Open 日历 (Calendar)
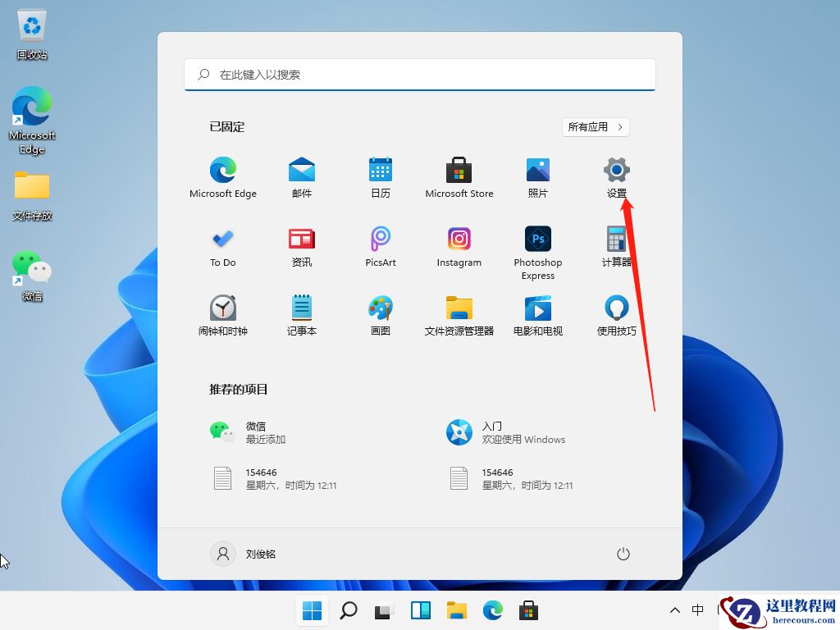Image resolution: width=840 pixels, height=630 pixels. tap(380, 173)
